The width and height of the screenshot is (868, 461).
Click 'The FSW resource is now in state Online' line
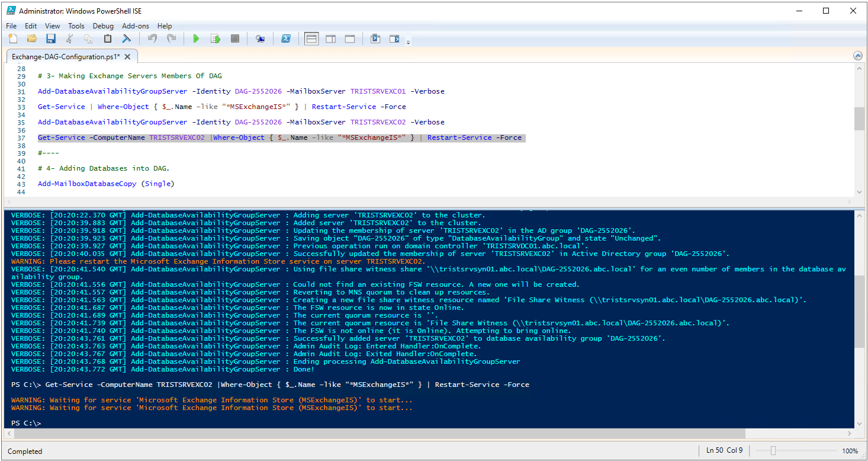click(x=237, y=308)
